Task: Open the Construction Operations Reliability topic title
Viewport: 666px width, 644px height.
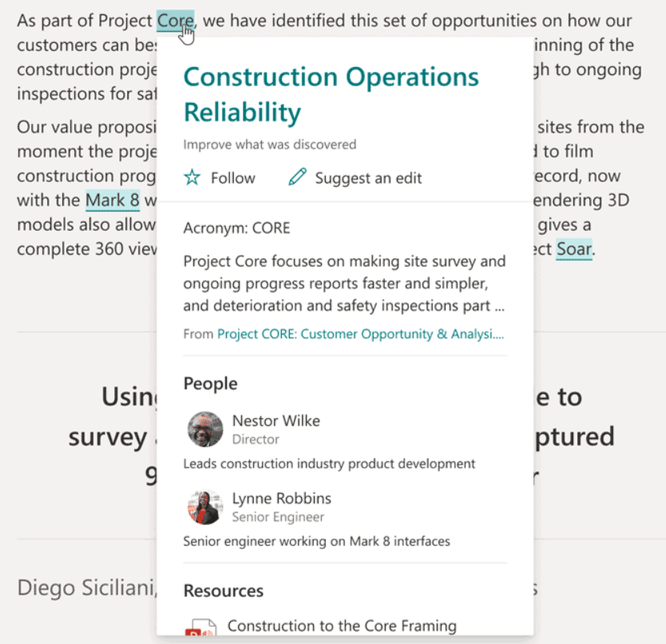Action: 331,94
